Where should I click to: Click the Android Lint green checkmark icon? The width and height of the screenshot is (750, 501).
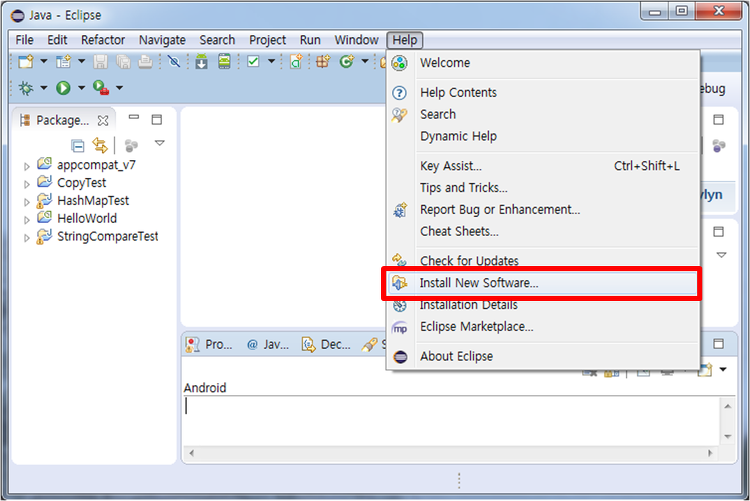coord(253,61)
